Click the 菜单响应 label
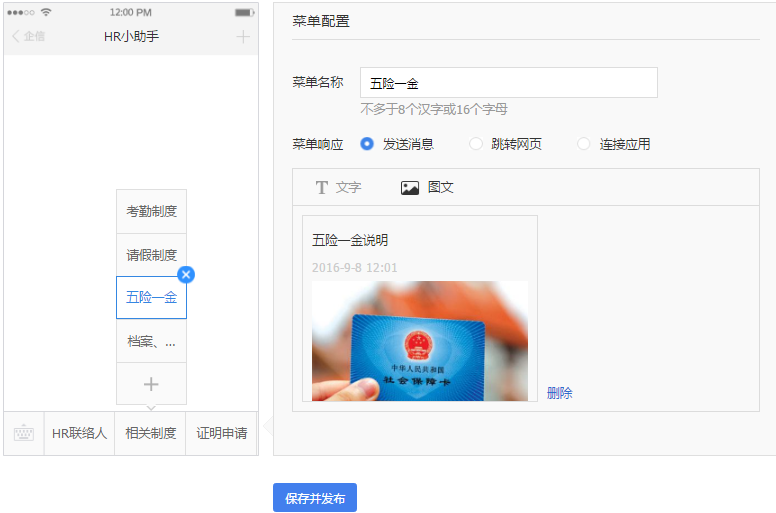The image size is (776, 513). [318, 144]
